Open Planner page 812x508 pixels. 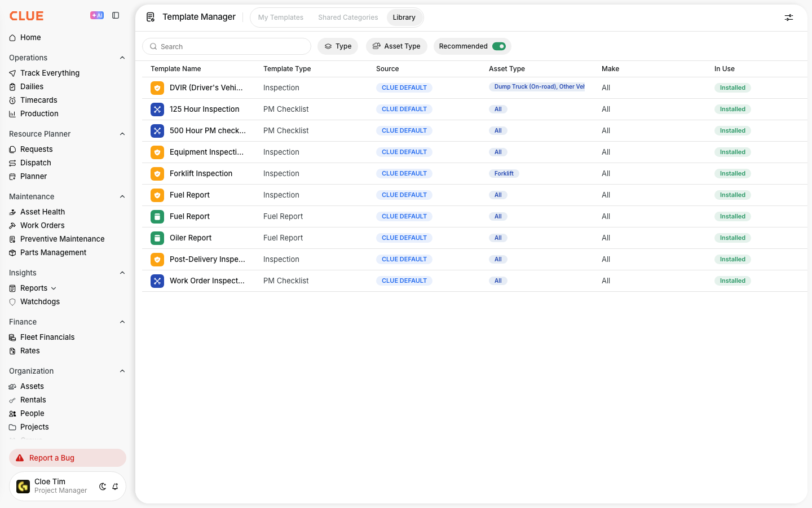[x=33, y=176]
